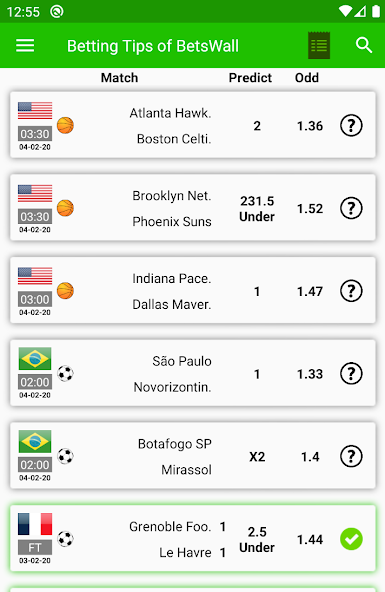Open the hamburger navigation menu
The width and height of the screenshot is (385, 592).
[x=25, y=46]
